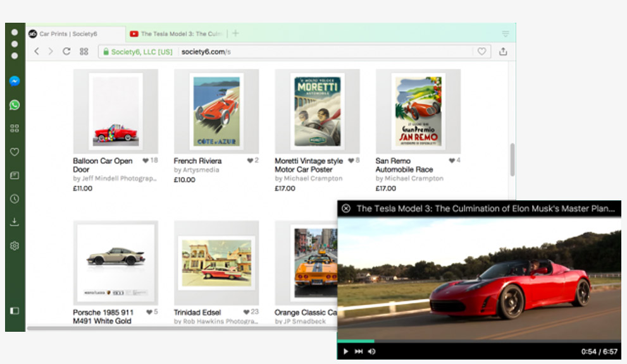Click the video progress bar

click(x=478, y=341)
